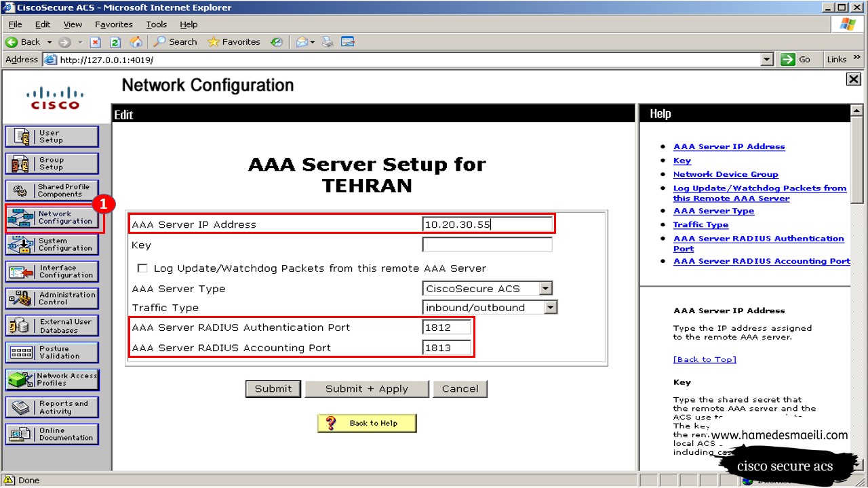Open Posture Validation in the sidebar
The image size is (868, 488).
click(52, 352)
